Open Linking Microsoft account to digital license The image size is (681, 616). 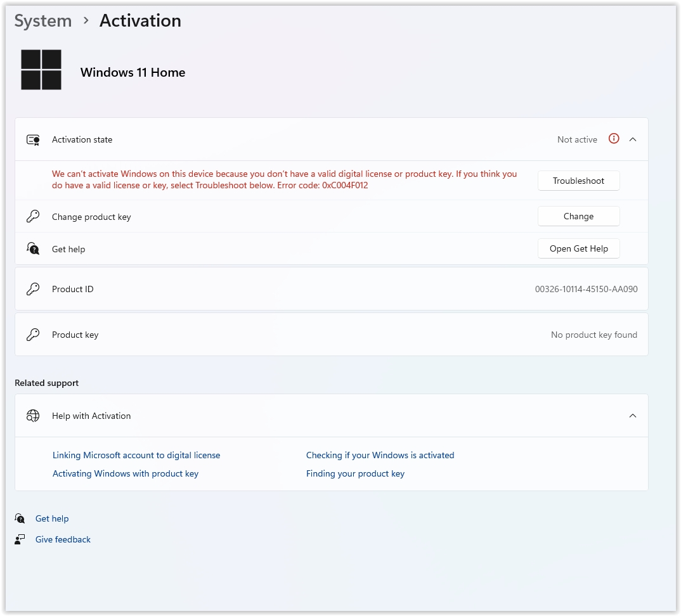click(x=136, y=455)
